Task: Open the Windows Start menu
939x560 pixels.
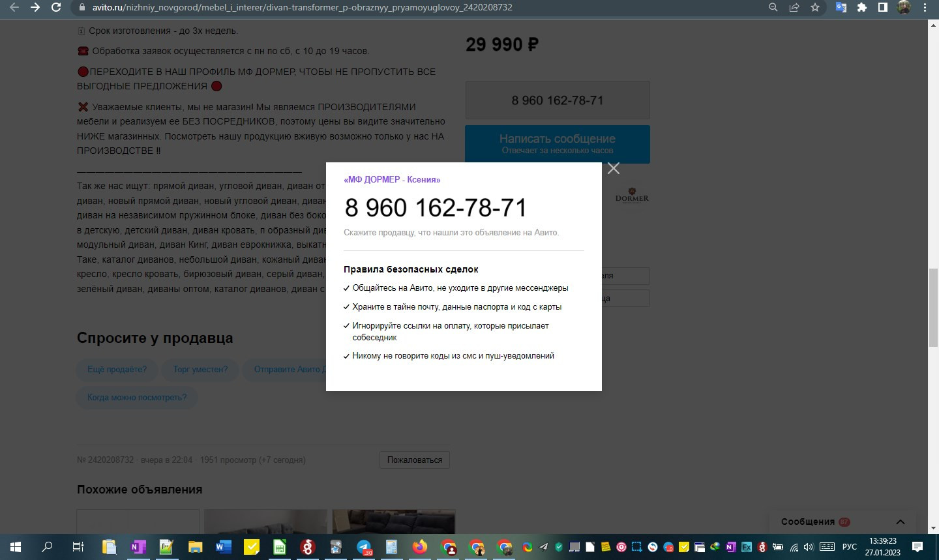Action: [x=16, y=547]
